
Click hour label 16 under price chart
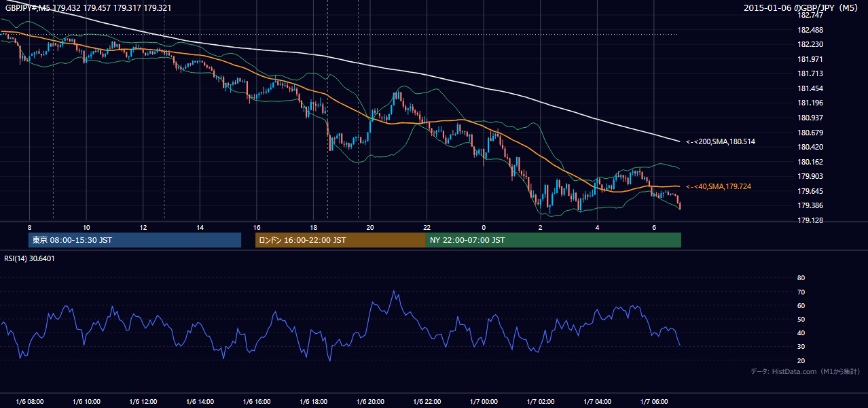pyautogui.click(x=256, y=227)
